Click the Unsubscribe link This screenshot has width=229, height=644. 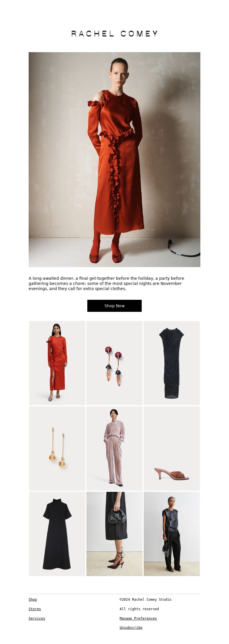tap(131, 628)
